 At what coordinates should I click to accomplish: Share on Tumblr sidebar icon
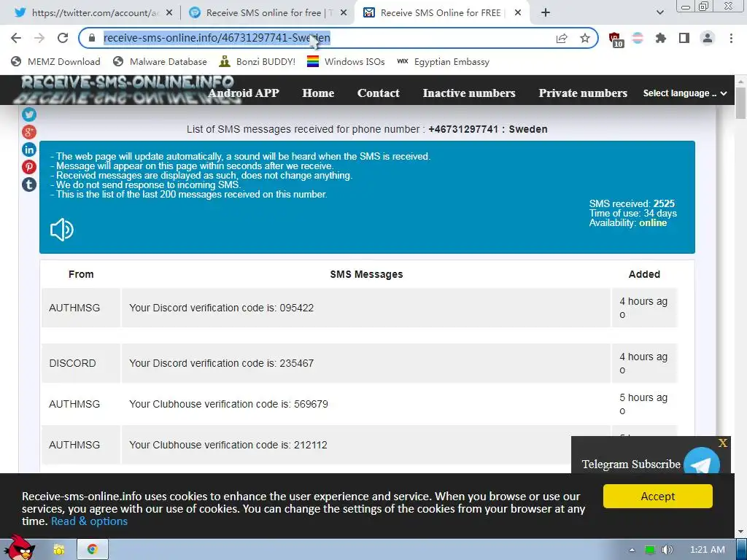pyautogui.click(x=29, y=184)
